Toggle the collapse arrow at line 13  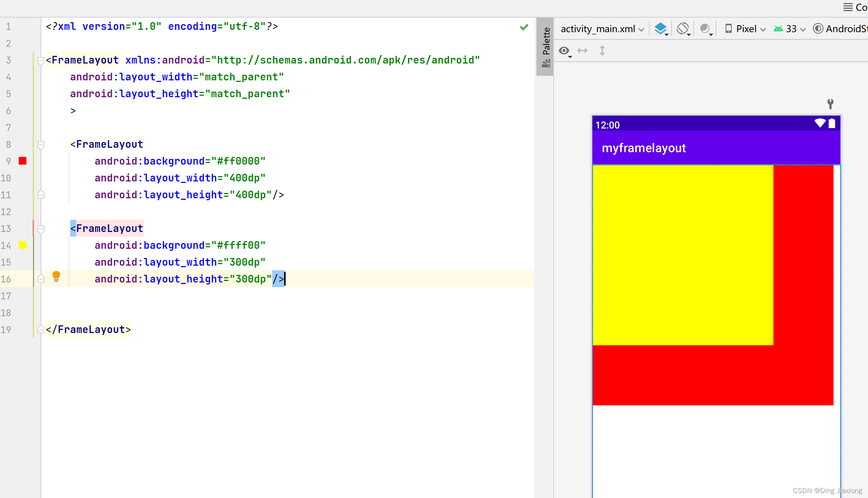pyautogui.click(x=41, y=228)
